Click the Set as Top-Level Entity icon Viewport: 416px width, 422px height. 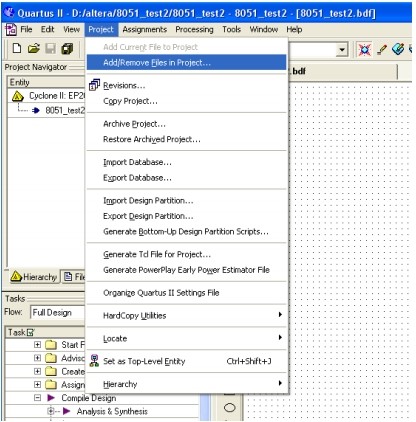pyautogui.click(x=94, y=361)
